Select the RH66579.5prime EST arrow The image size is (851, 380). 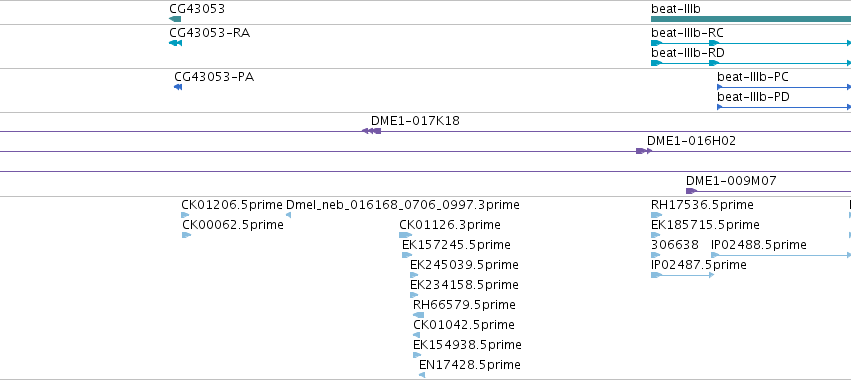coord(418,315)
